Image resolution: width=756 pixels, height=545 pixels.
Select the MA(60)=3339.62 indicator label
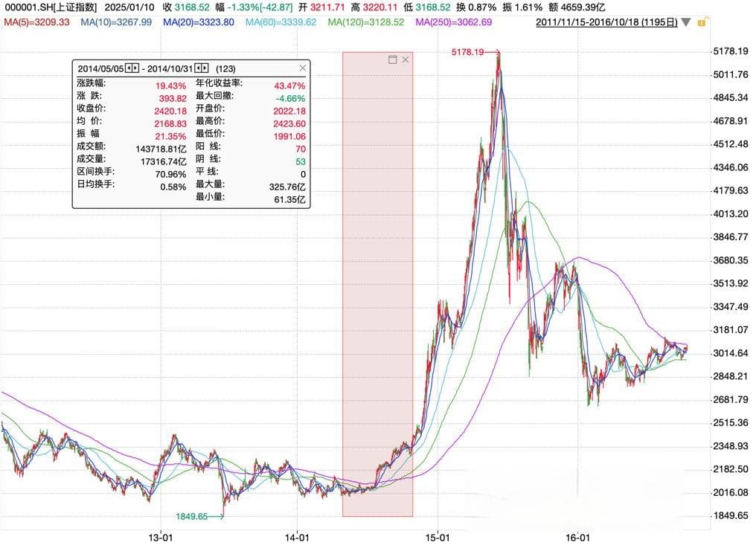tap(281, 22)
